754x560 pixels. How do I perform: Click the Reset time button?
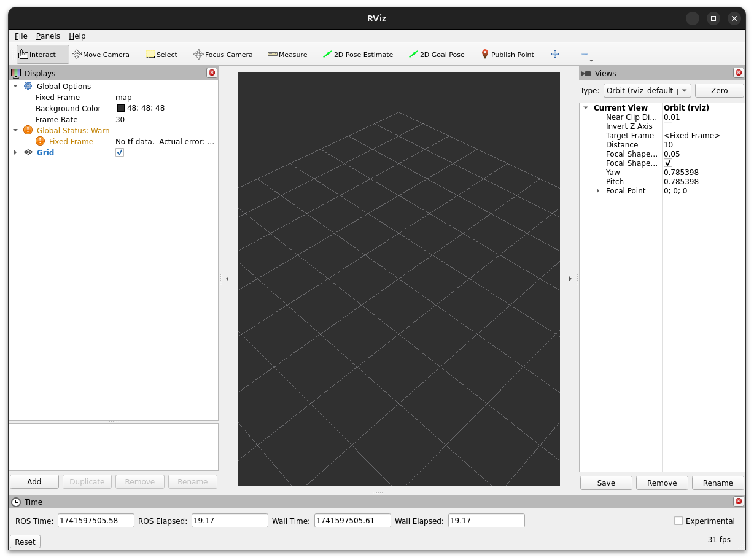tap(25, 542)
